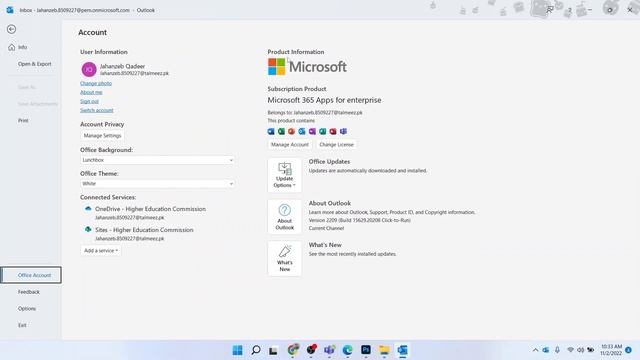Open the Add a service dropdown
Viewport: 640px width, 360px height.
pos(101,251)
